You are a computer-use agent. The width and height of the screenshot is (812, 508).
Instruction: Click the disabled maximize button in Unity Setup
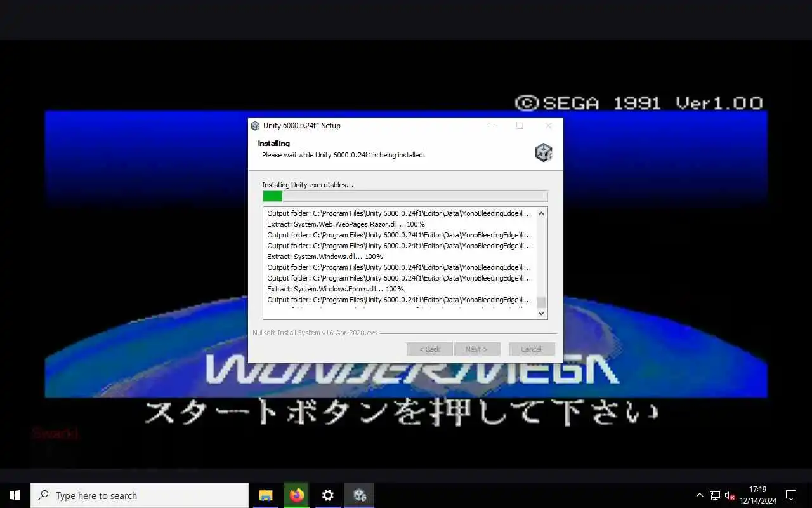(520, 126)
